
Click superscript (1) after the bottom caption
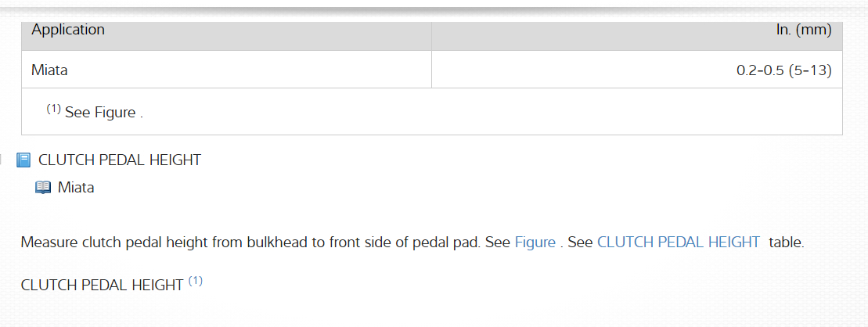point(196,281)
